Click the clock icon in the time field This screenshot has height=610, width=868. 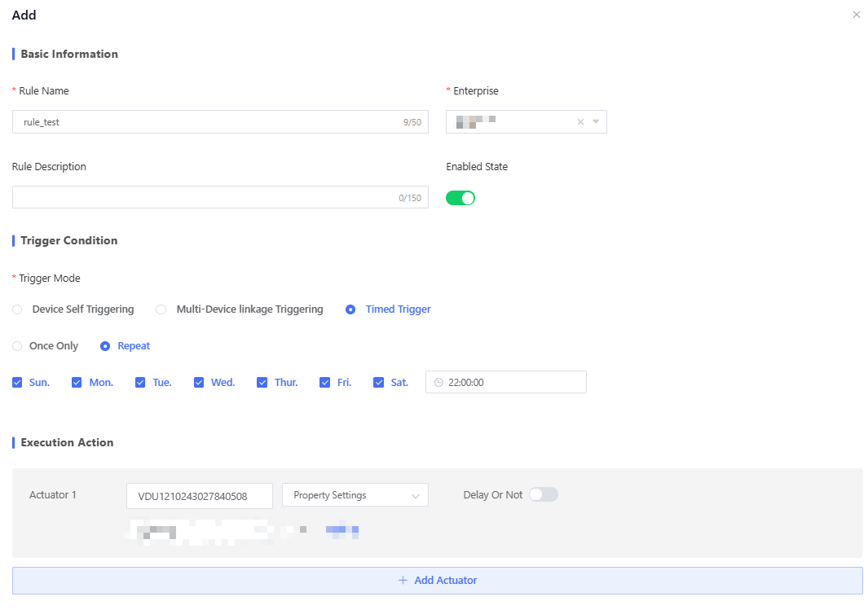(x=438, y=382)
